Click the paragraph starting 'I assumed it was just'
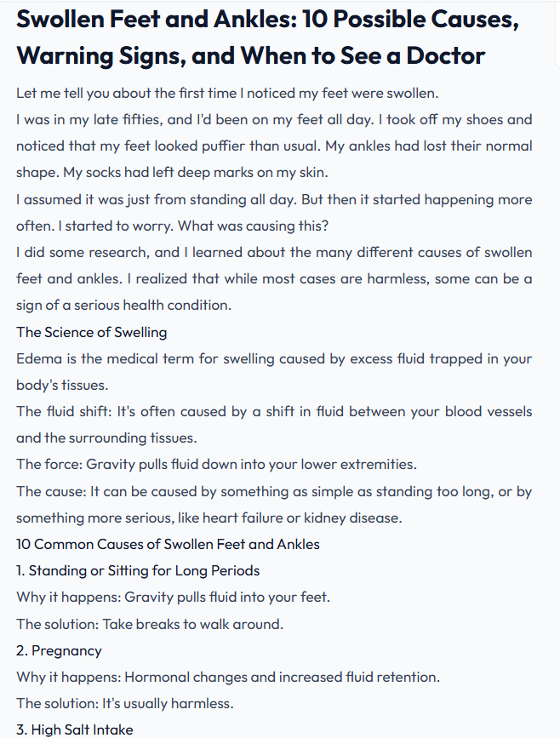The height and width of the screenshot is (738, 560). pos(274,213)
